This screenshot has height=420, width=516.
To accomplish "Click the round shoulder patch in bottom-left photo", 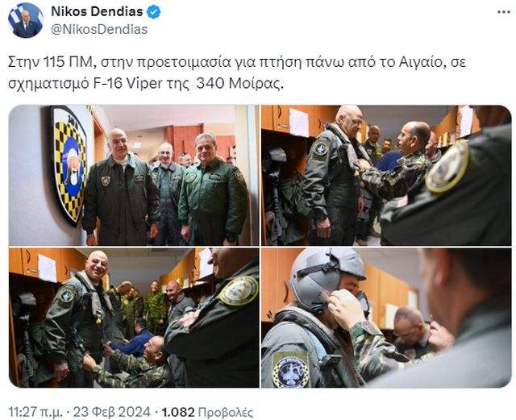I will click(239, 291).
